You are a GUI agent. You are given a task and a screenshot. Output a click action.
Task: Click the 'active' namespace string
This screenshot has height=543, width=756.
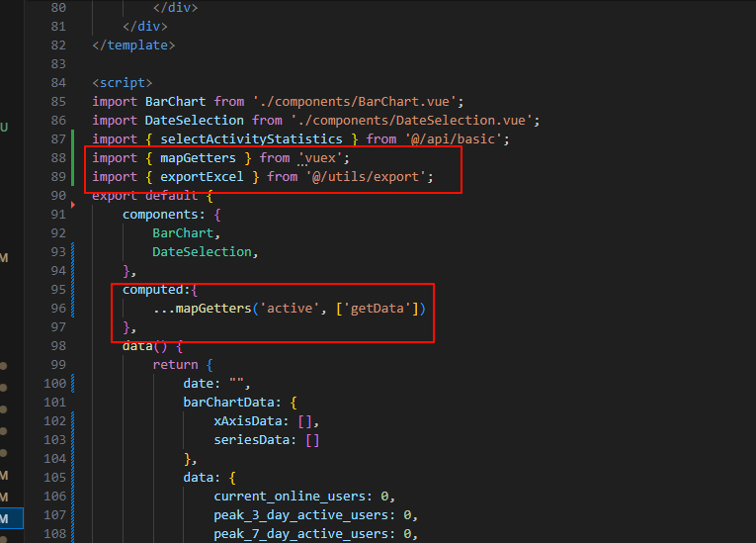pyautogui.click(x=290, y=309)
